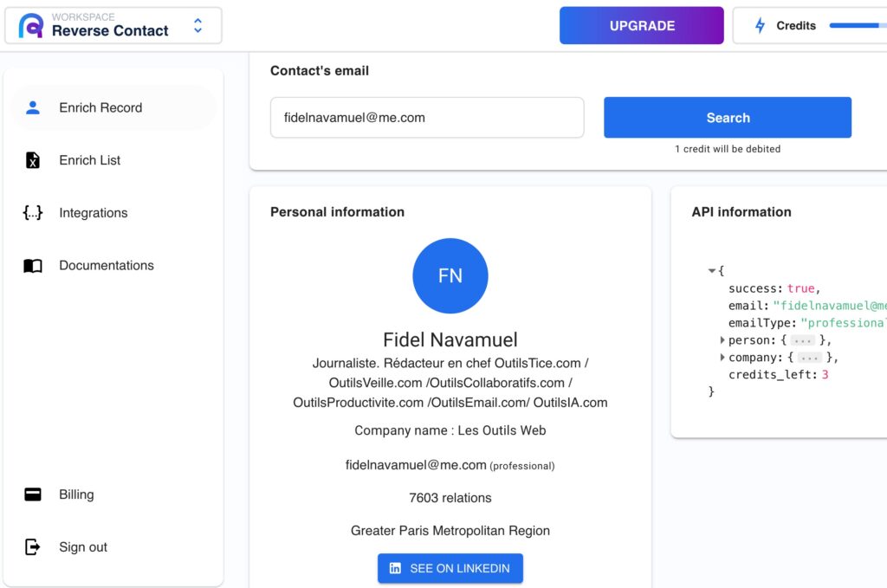887x588 pixels.
Task: Click the Reverse Contact logo icon
Action: point(31,25)
